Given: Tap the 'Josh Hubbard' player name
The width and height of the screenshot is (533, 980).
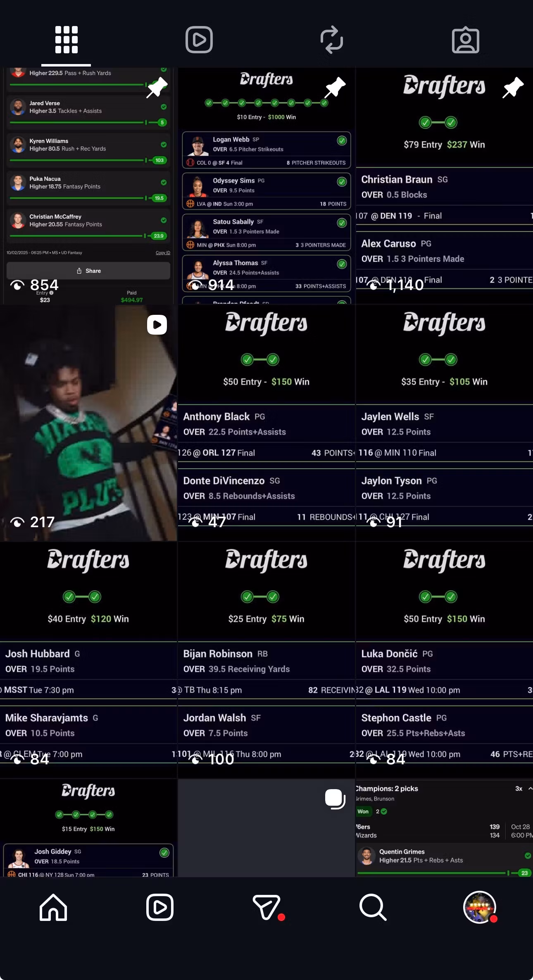Looking at the screenshot, I should pyautogui.click(x=37, y=654).
